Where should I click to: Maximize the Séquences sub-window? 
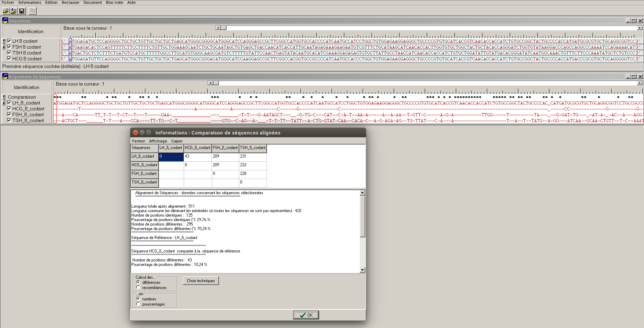634,21
